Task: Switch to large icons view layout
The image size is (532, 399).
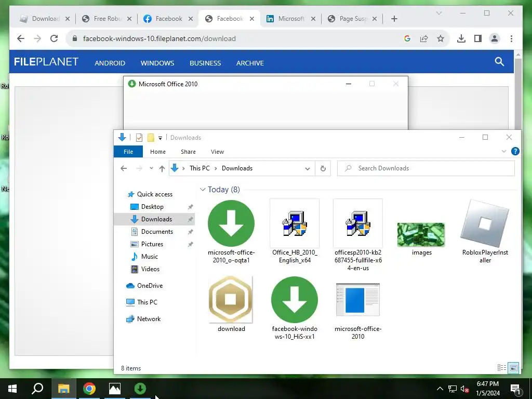Action: click(514, 367)
